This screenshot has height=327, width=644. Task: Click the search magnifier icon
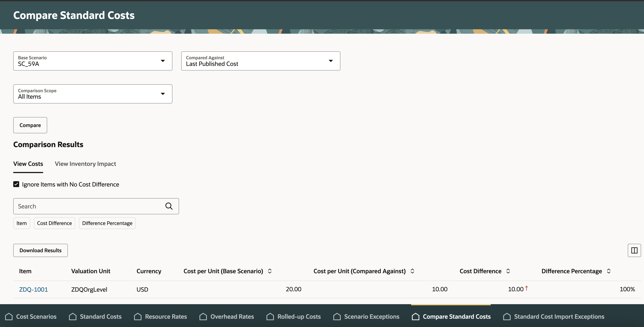[169, 206]
